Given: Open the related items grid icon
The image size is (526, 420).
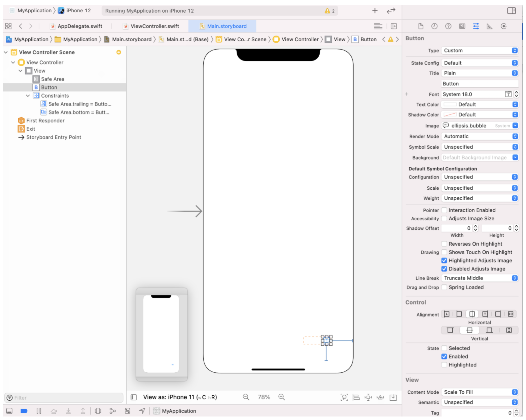Looking at the screenshot, I should (9, 26).
